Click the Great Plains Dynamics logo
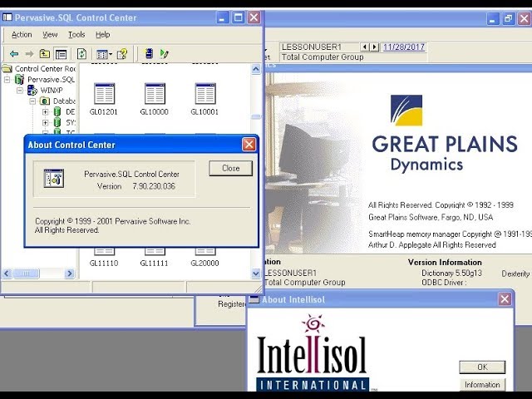Viewport: 532px width, 399px height. click(x=445, y=134)
